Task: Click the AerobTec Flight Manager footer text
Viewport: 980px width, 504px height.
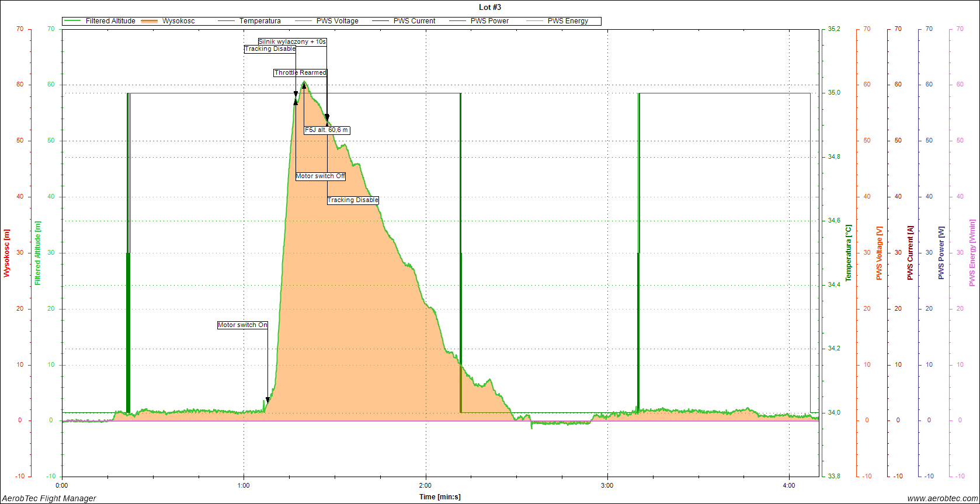Action: tap(49, 498)
